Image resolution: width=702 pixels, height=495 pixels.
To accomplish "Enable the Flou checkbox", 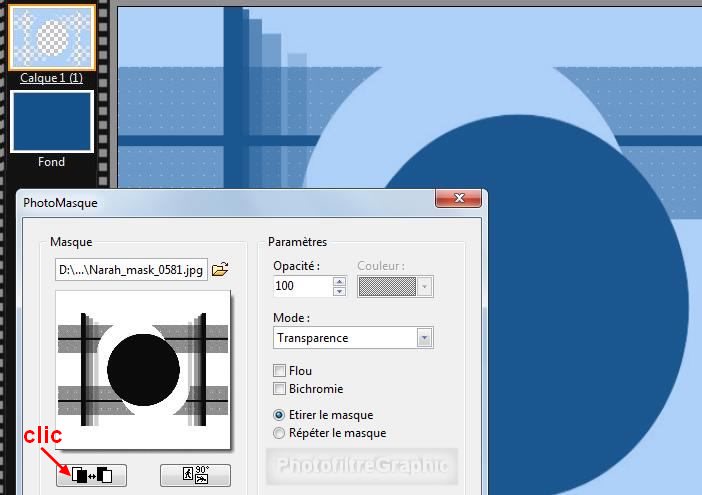I will pos(280,371).
